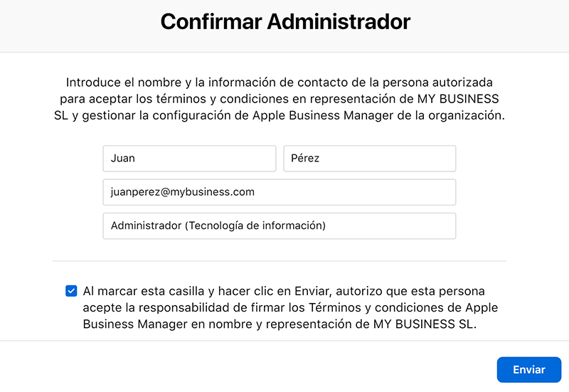
Task: Click the juanperez@mybusiness.com email field
Action: click(280, 192)
